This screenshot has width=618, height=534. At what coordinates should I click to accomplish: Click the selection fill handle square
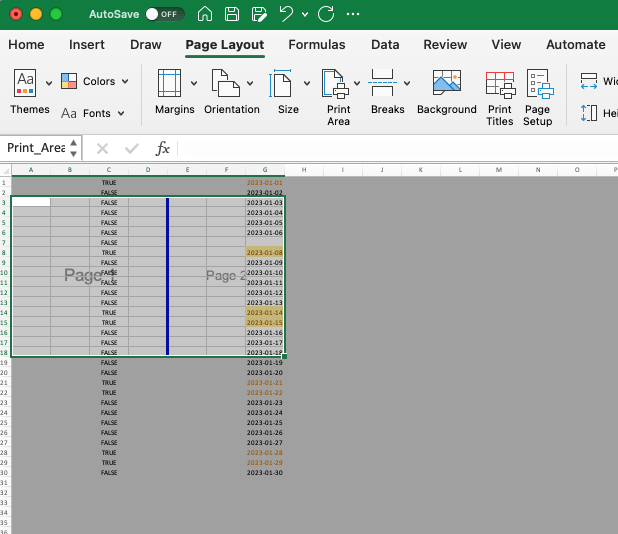click(x=285, y=356)
